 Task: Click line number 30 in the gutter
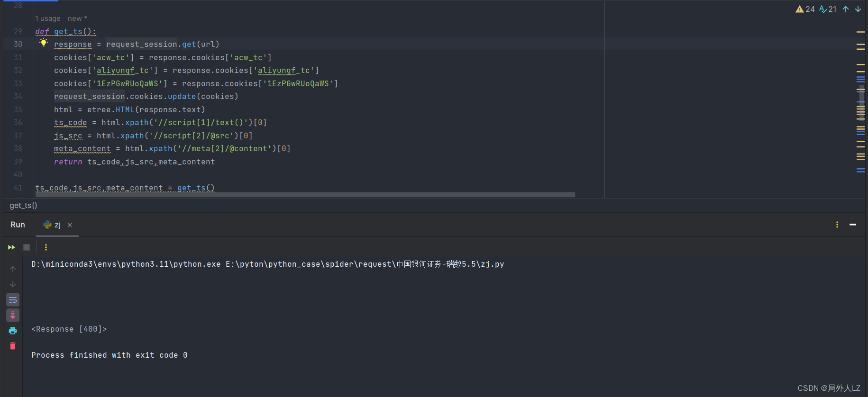point(18,44)
